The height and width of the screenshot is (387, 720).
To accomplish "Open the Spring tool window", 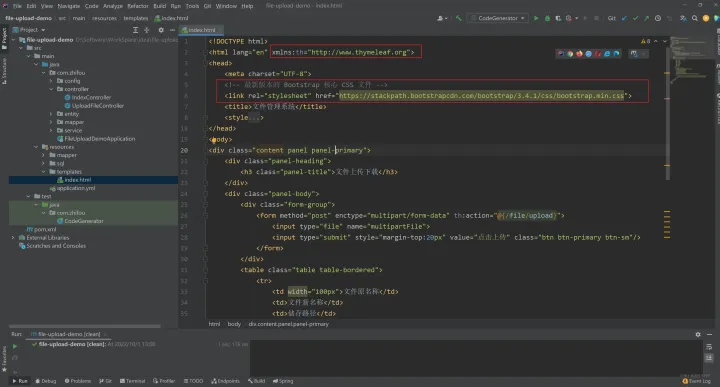I will pos(283,381).
